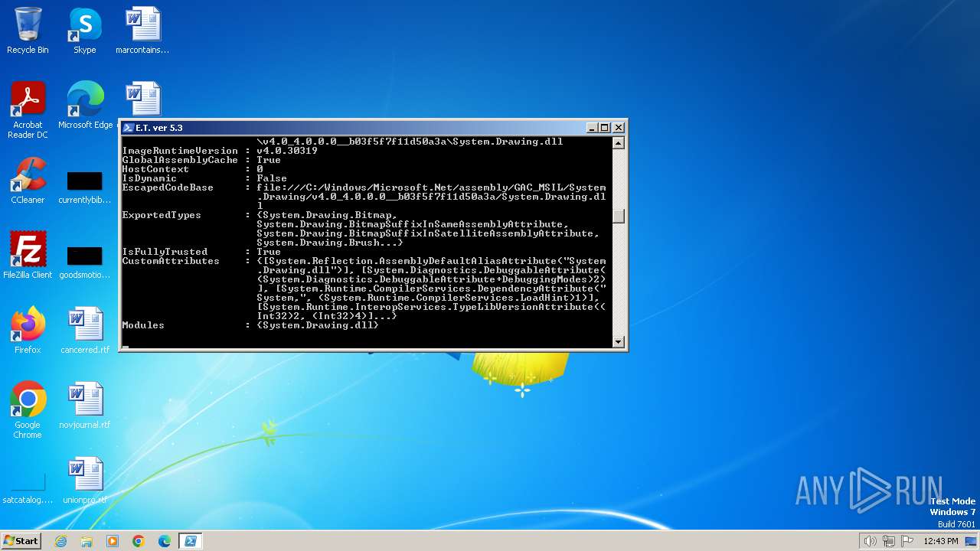Open the novjournal.rtf document icon
Viewport: 980px width, 551px height.
click(85, 406)
